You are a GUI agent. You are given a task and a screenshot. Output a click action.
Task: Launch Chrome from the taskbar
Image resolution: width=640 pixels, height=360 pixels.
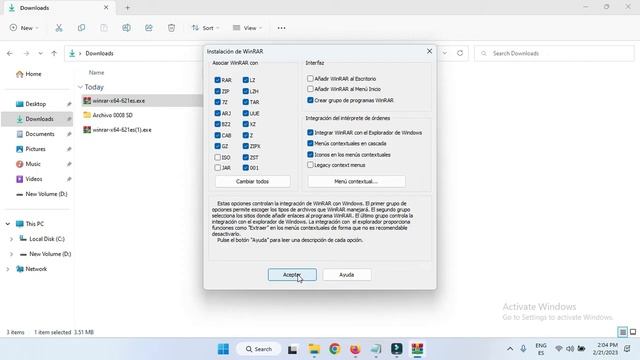(x=335, y=349)
